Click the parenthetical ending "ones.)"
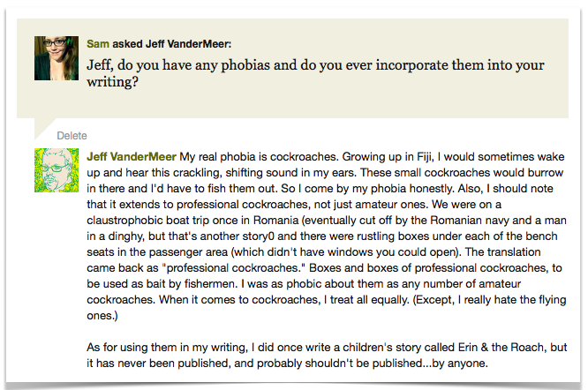Screen dimensions: 588x390 [102, 316]
